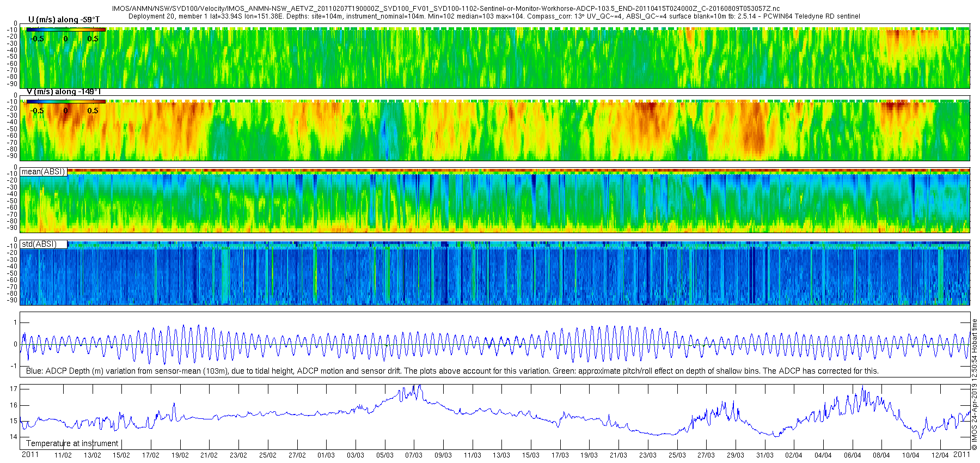This screenshot has width=980, height=463.
Task: Click the 21/02 date tick label
Action: point(209,455)
